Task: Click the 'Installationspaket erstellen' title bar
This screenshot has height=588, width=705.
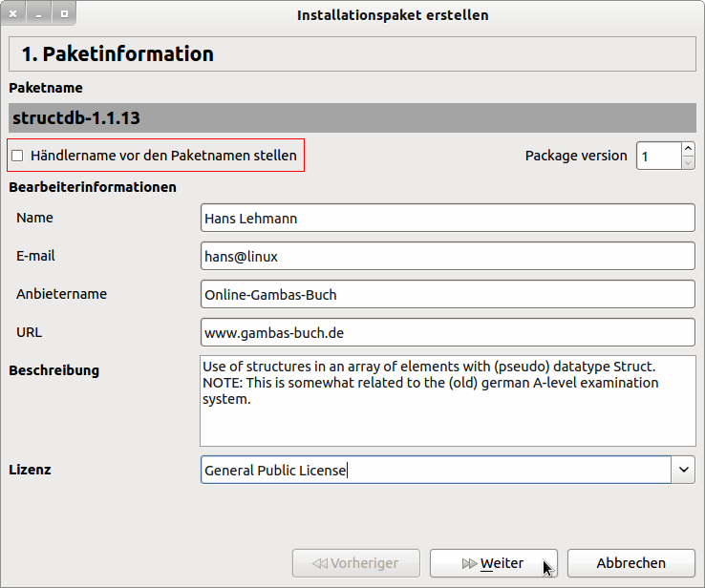Action: pos(392,15)
